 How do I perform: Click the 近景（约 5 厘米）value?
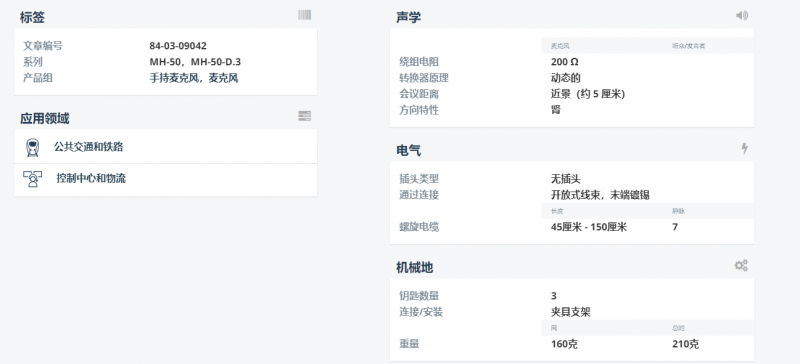coord(588,94)
